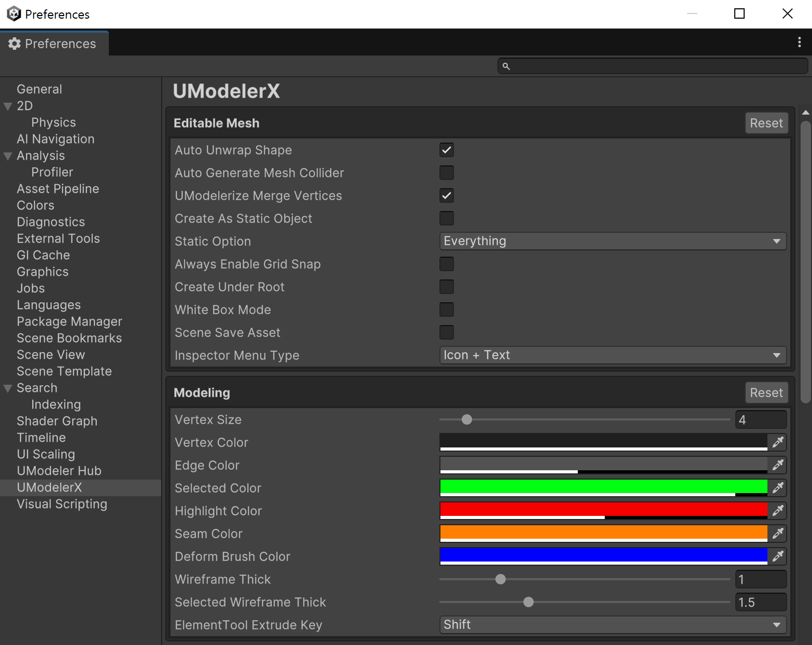
Task: Open the Static Option dropdown
Action: [613, 241]
